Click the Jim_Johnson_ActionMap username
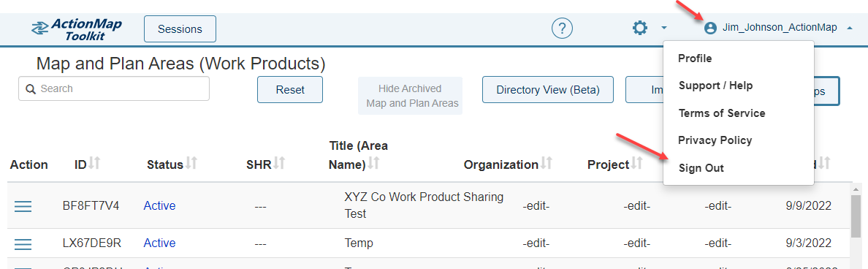The width and height of the screenshot is (868, 269). [x=780, y=28]
